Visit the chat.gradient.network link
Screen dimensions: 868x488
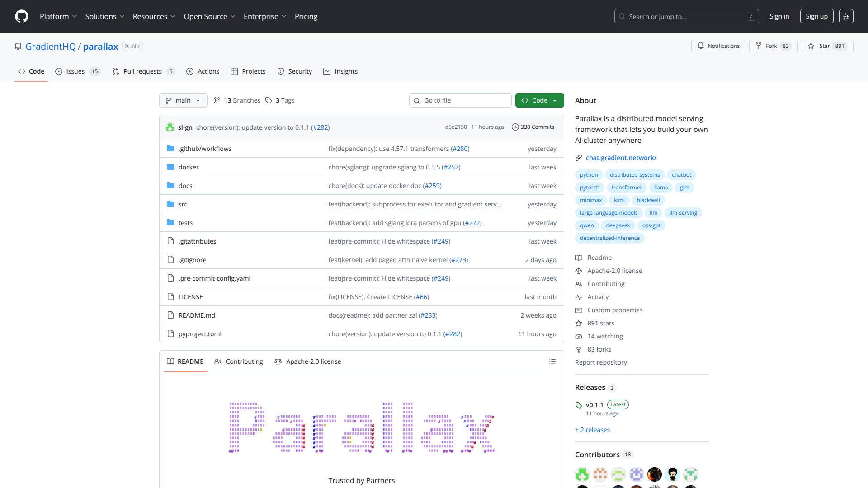coord(621,157)
